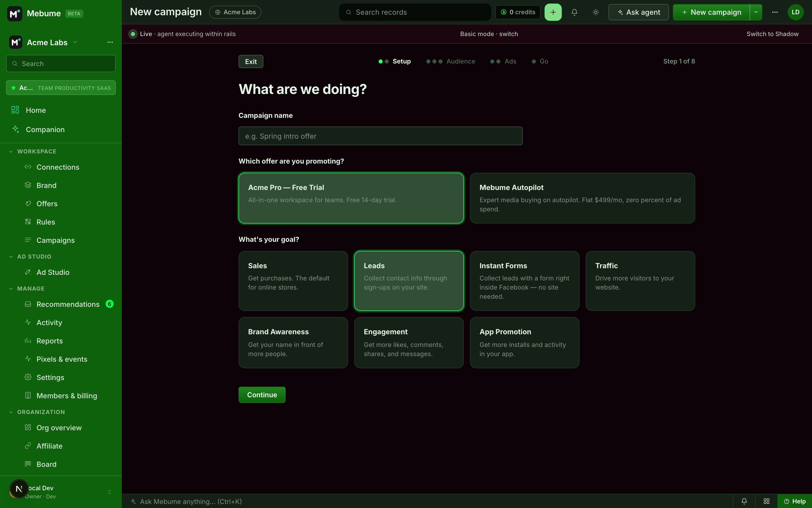
Task: Focus the Search records field
Action: (x=415, y=12)
